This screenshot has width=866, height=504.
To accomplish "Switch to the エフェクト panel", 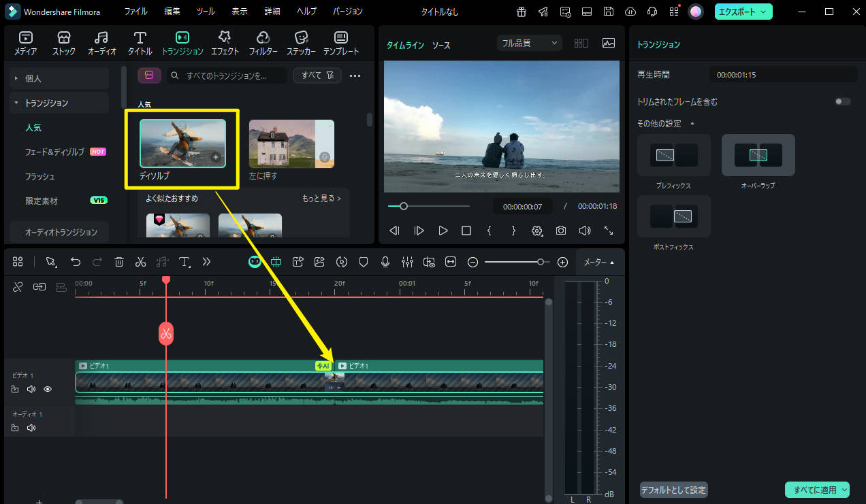I will [225, 41].
